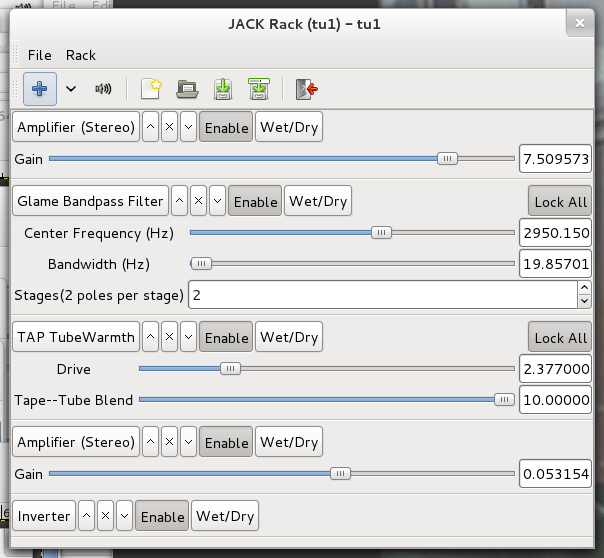This screenshot has height=558, width=604.
Task: Toggle Wet/Dry on the Glame Bandpass Filter
Action: [318, 201]
